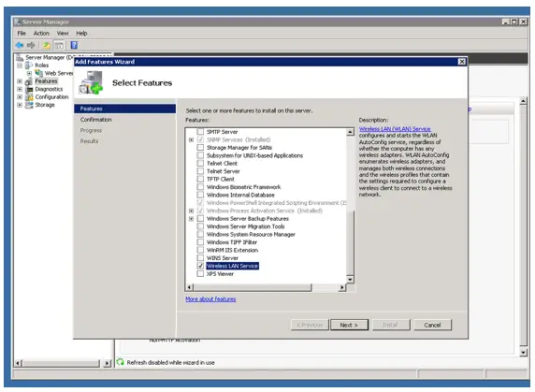Viewport: 535px width, 392px height.
Task: Open the Wireless LAN (WLAN) Service description link
Action: tap(395, 129)
